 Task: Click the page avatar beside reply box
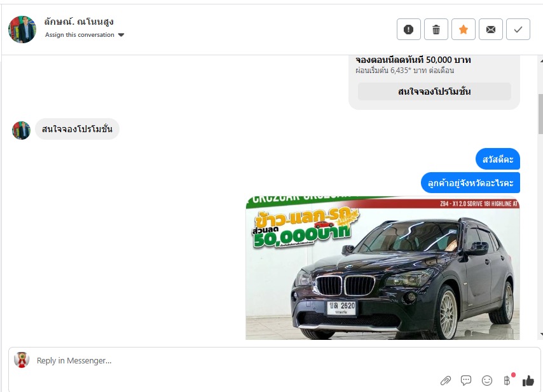[22, 360]
